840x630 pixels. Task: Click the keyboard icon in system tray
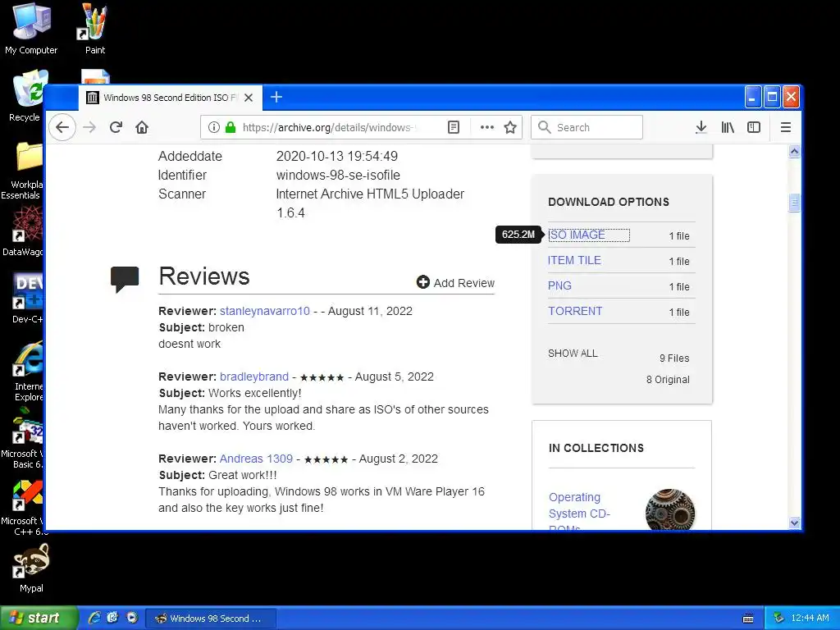point(748,619)
